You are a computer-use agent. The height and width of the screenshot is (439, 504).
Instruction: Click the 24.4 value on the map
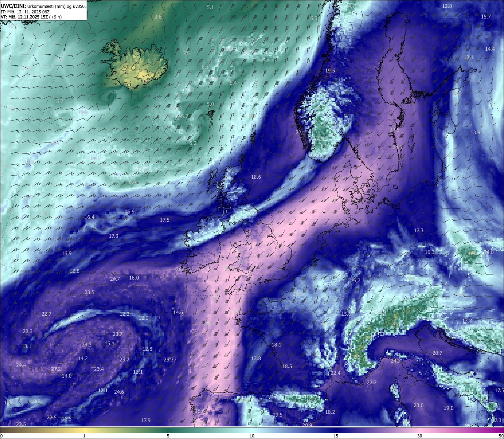[21, 365]
